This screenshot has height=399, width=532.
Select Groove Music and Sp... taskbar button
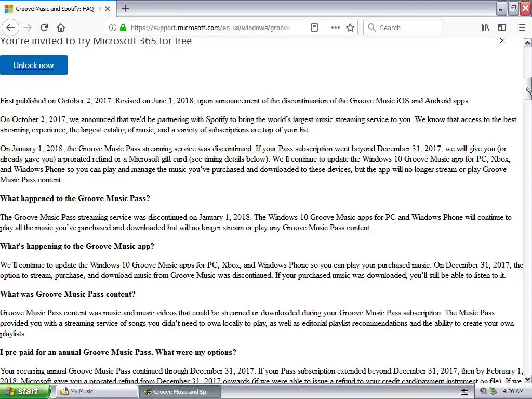pyautogui.click(x=180, y=391)
